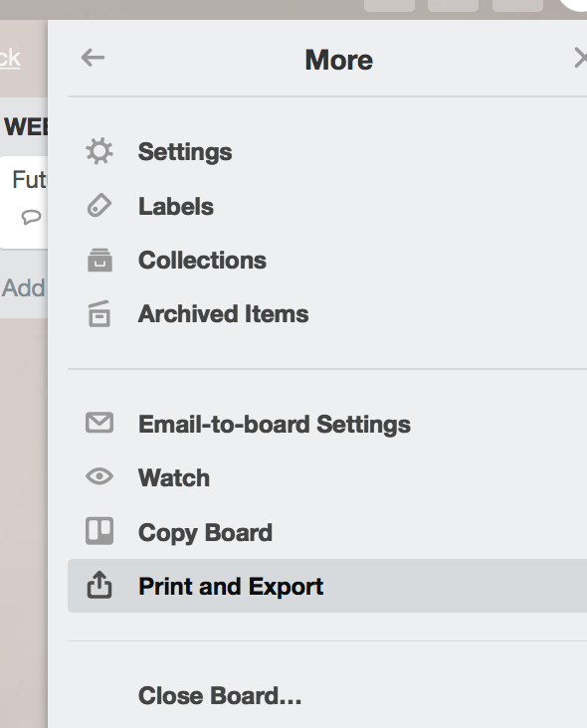This screenshot has height=728, width=587.
Task: Click the Collections box icon
Action: point(99,260)
